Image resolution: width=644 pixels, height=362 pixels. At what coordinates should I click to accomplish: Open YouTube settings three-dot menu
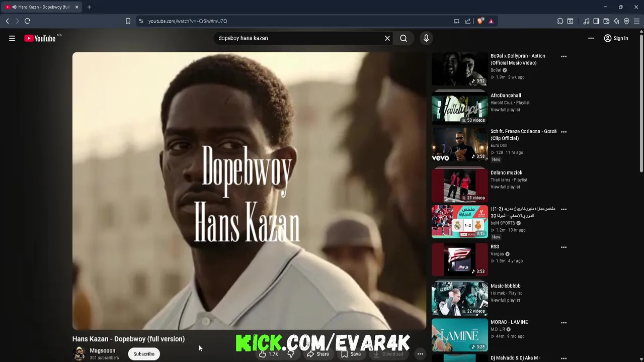pos(591,38)
